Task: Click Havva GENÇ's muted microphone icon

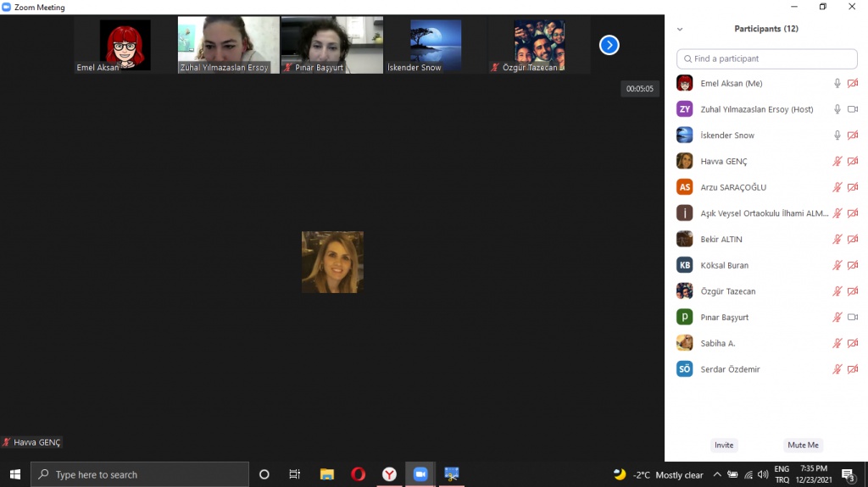Action: pyautogui.click(x=837, y=162)
